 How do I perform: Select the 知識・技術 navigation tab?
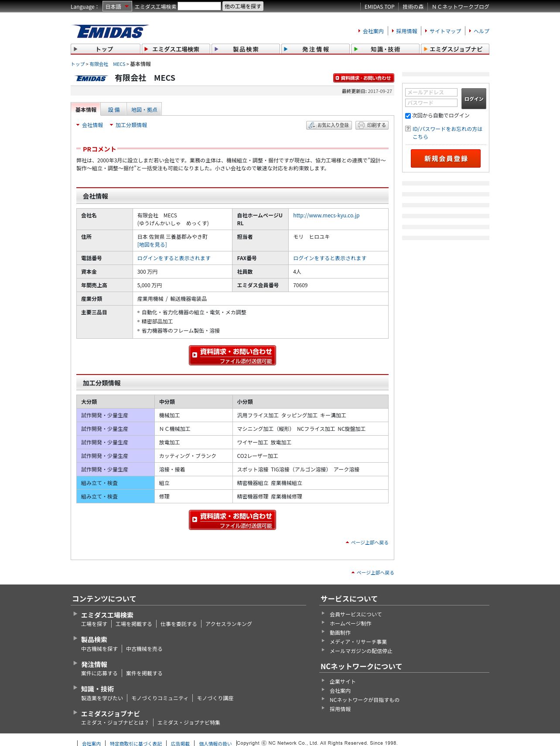pyautogui.click(x=385, y=49)
